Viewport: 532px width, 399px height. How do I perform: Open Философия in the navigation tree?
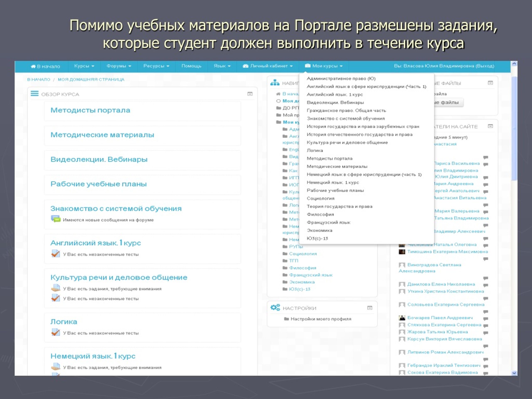303,268
